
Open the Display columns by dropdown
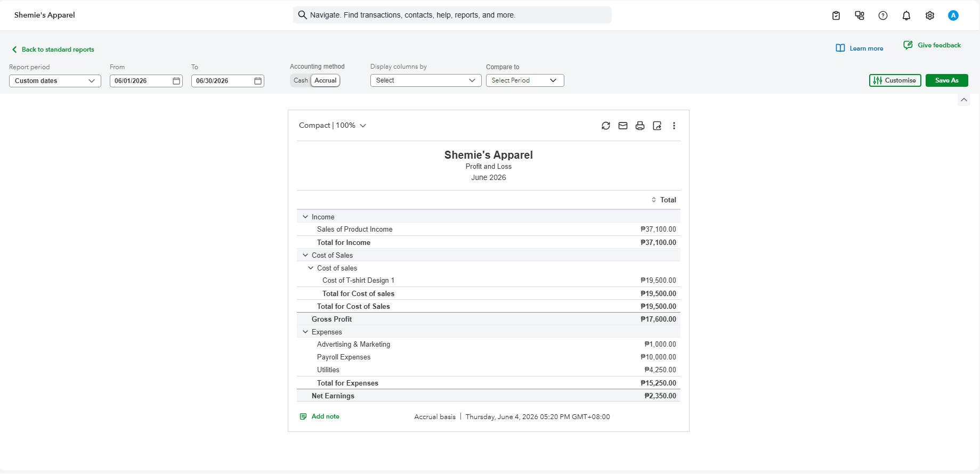(426, 80)
